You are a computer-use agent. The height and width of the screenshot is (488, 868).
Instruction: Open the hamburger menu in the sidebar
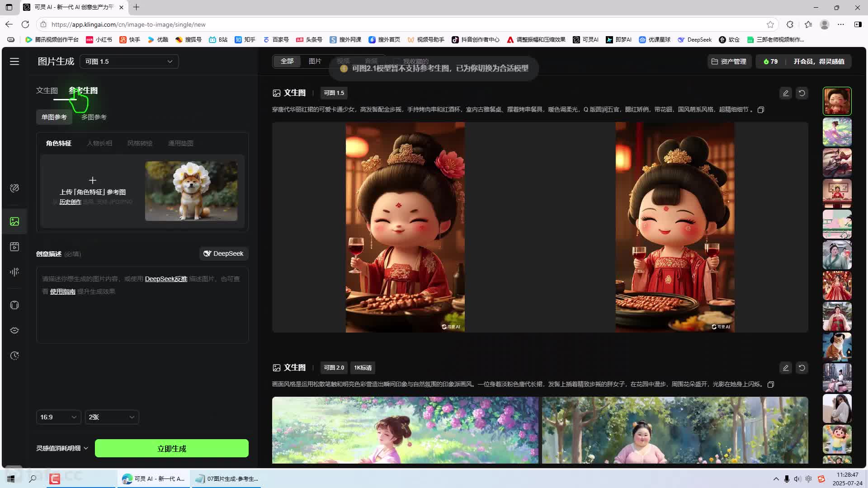[x=14, y=61]
